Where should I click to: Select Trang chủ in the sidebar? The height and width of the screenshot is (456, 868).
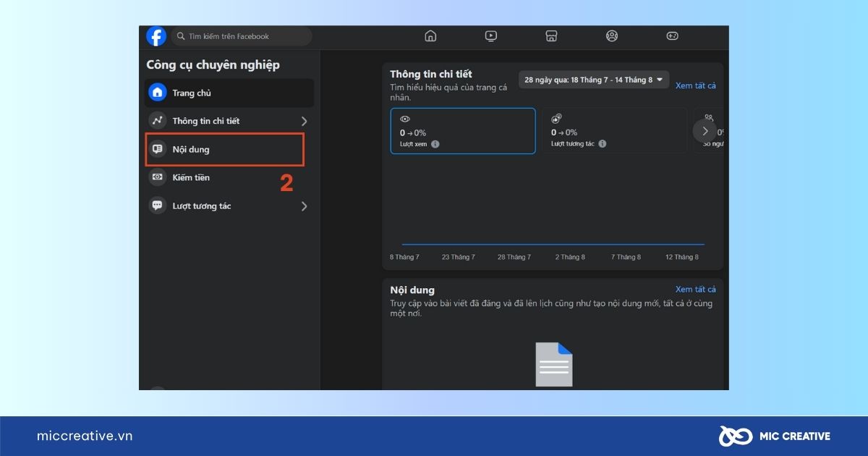pyautogui.click(x=230, y=93)
